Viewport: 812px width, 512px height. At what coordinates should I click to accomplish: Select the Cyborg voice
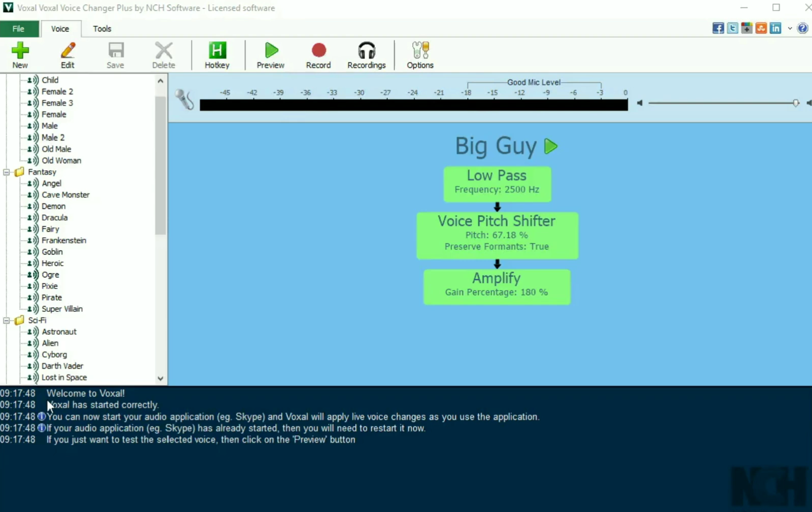tap(54, 355)
